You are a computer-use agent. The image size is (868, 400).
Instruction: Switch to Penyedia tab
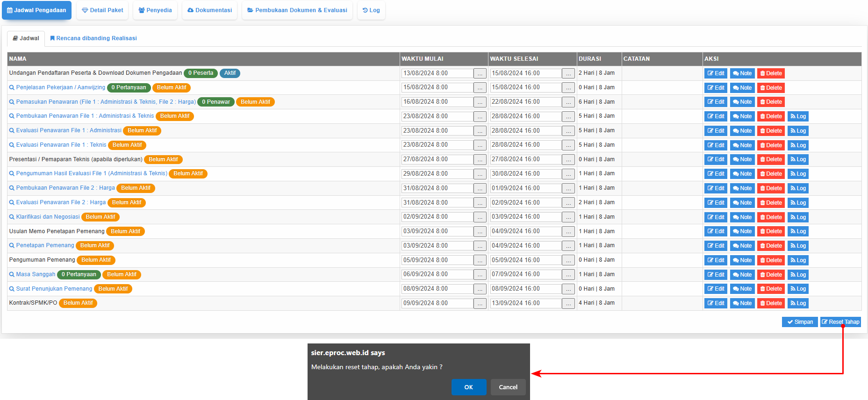tap(155, 10)
